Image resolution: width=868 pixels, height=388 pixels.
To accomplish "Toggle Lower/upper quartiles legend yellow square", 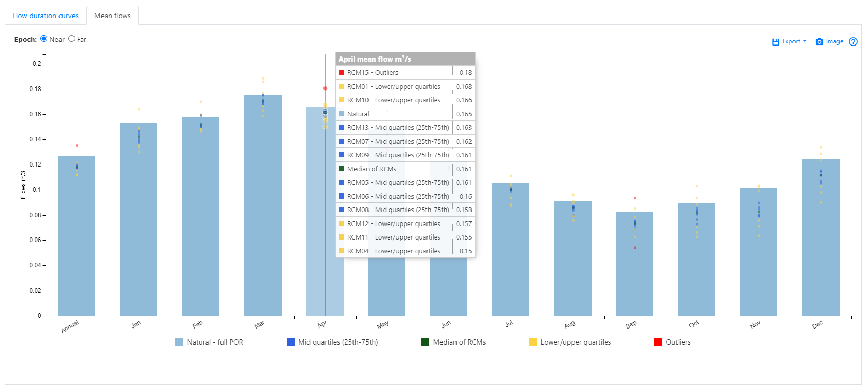I will [533, 342].
